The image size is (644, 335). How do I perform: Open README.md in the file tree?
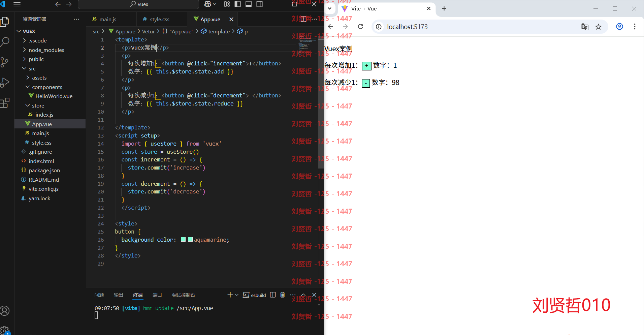(50, 180)
